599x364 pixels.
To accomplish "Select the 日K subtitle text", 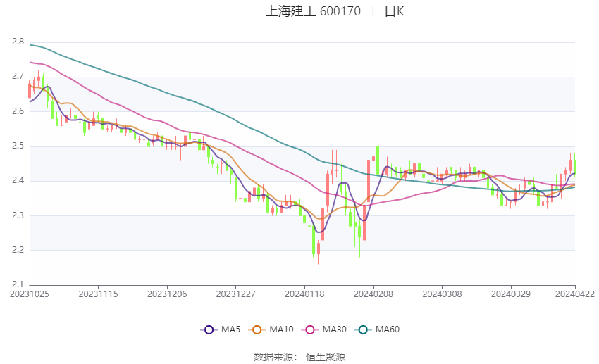I will click(x=394, y=11).
